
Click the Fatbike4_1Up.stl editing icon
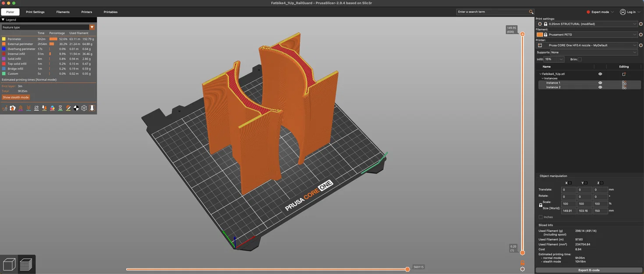point(624,74)
